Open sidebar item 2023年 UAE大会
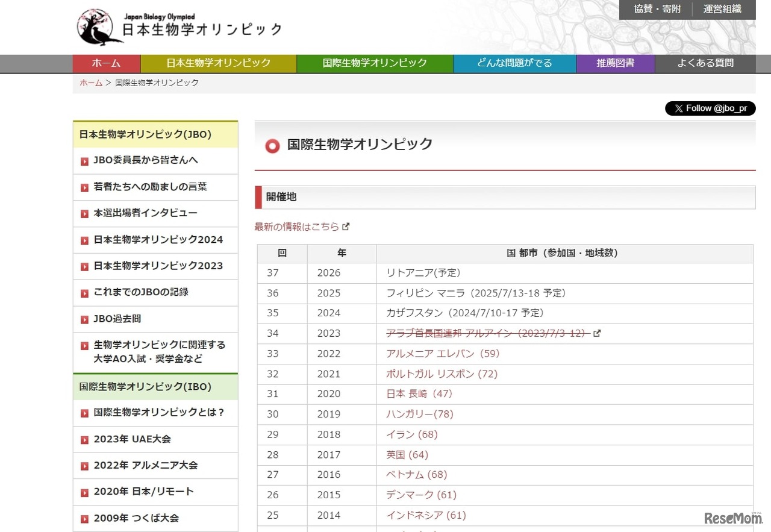This screenshot has width=771, height=532. (132, 439)
